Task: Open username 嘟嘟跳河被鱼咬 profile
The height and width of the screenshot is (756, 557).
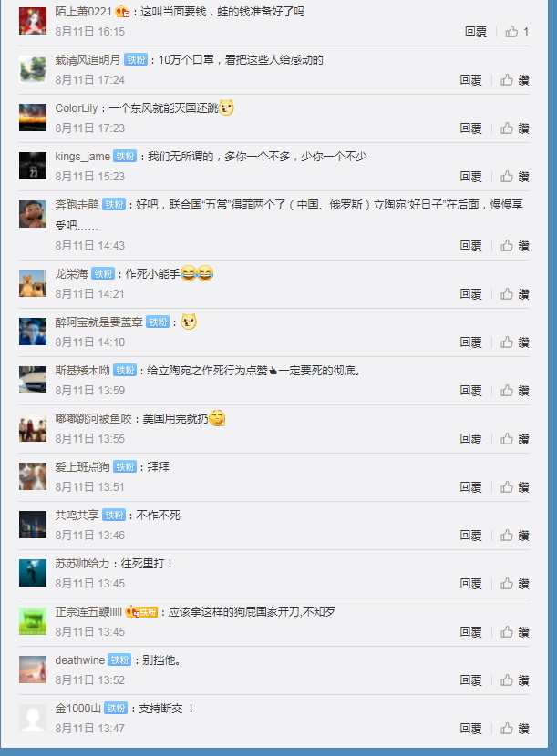Action: (93, 418)
